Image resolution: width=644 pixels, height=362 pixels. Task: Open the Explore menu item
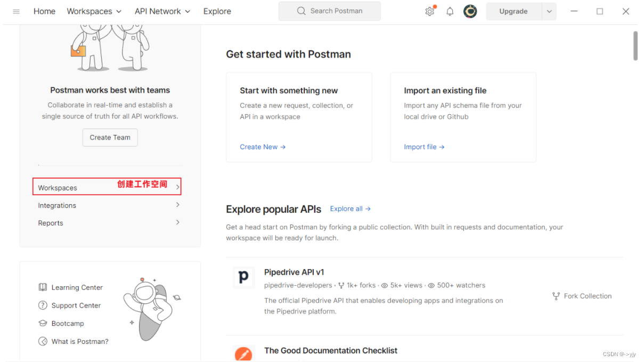click(217, 11)
